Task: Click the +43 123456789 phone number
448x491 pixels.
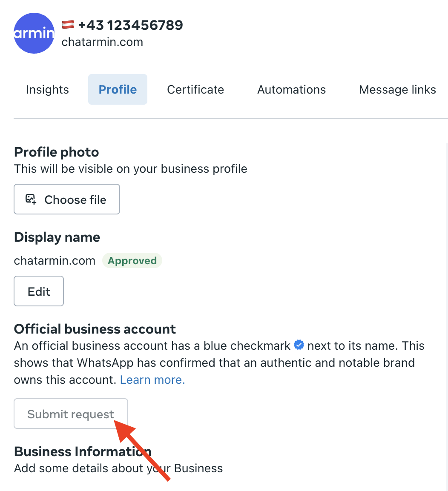Action: click(131, 25)
